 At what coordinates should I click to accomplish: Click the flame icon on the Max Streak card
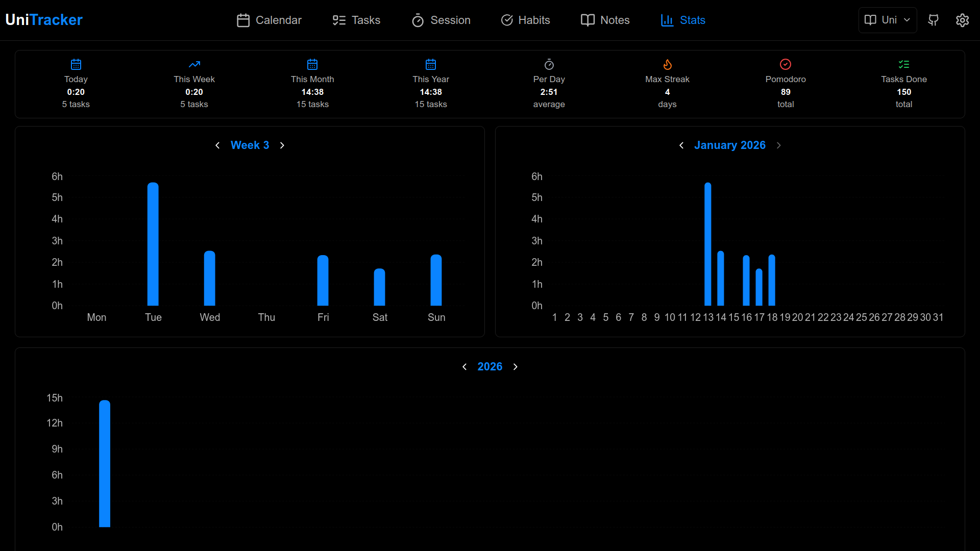[667, 64]
